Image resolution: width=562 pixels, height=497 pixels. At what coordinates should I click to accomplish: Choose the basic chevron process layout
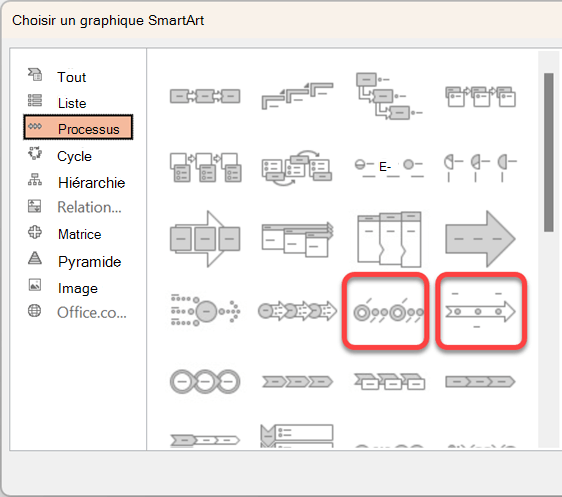click(x=297, y=382)
